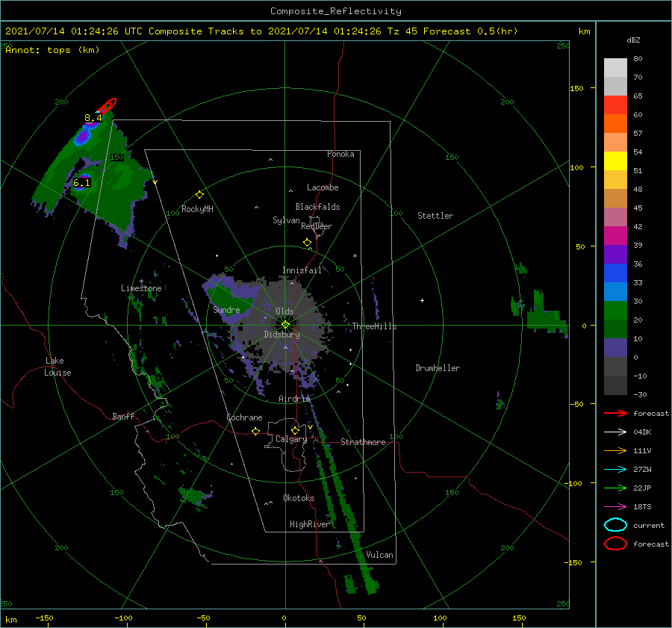Select the light gray 70-80 dBZ swatch
Screen dimensions: 672x628
[x=615, y=68]
